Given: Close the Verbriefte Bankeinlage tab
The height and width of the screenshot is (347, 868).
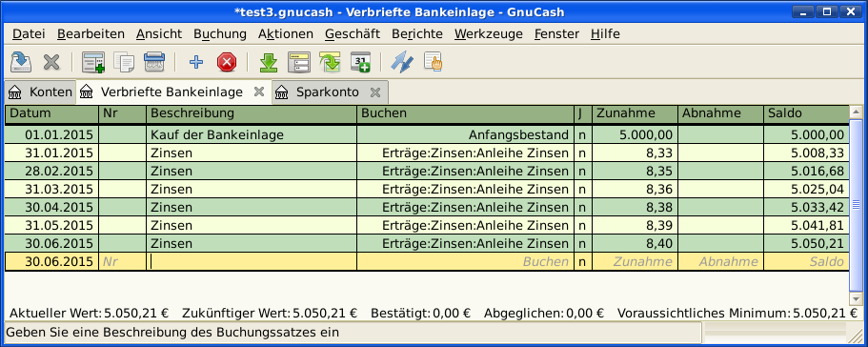Looking at the screenshot, I should tap(258, 92).
